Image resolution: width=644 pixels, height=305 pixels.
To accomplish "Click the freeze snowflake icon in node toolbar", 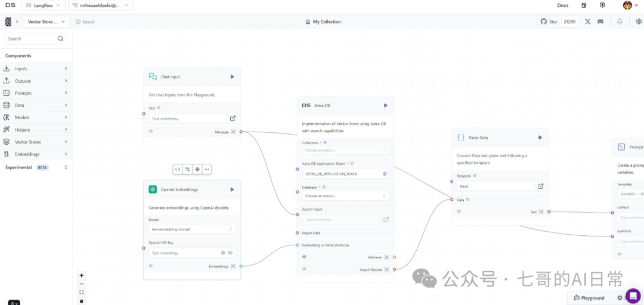I will click(197, 169).
